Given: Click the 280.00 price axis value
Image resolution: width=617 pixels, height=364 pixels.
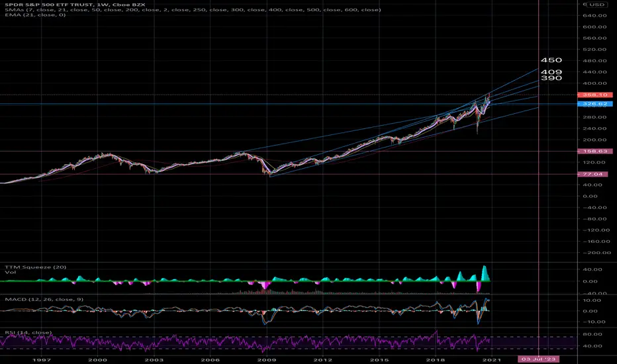Looking at the screenshot, I should (x=594, y=117).
